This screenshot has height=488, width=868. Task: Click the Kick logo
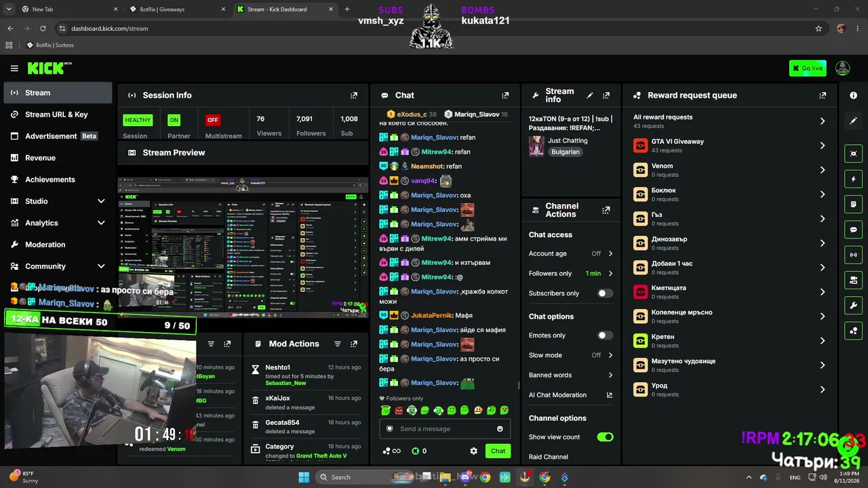49,68
